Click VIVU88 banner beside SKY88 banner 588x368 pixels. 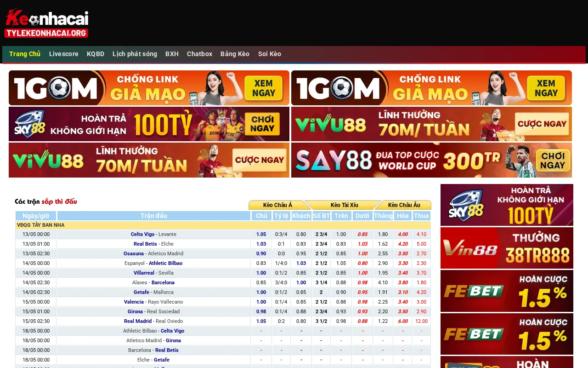tap(431, 124)
